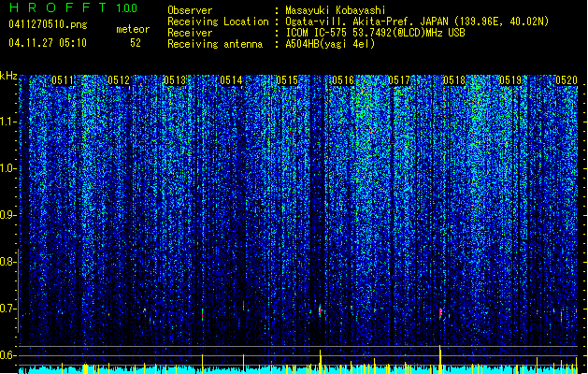This screenshot has height=374, width=588.
Task: Click the 1.1 frequency axis label
Action: 7,122
